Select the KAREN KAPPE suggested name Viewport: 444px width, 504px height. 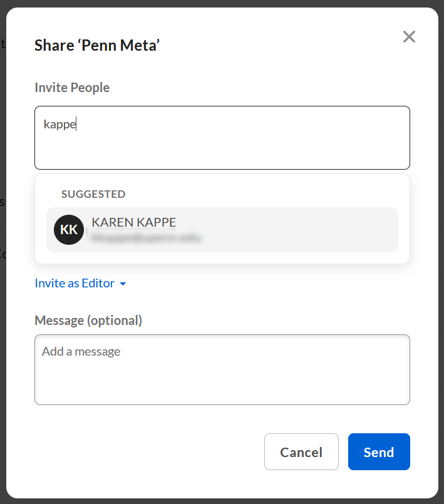133,222
